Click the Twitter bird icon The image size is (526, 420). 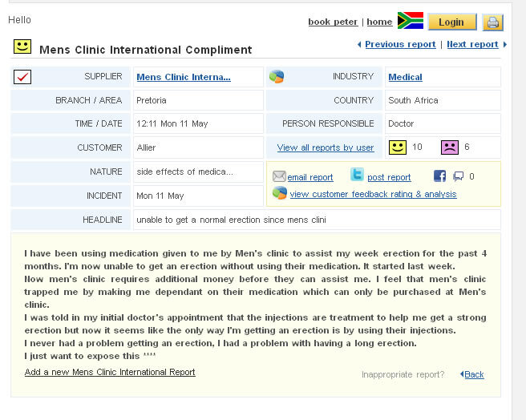point(357,175)
